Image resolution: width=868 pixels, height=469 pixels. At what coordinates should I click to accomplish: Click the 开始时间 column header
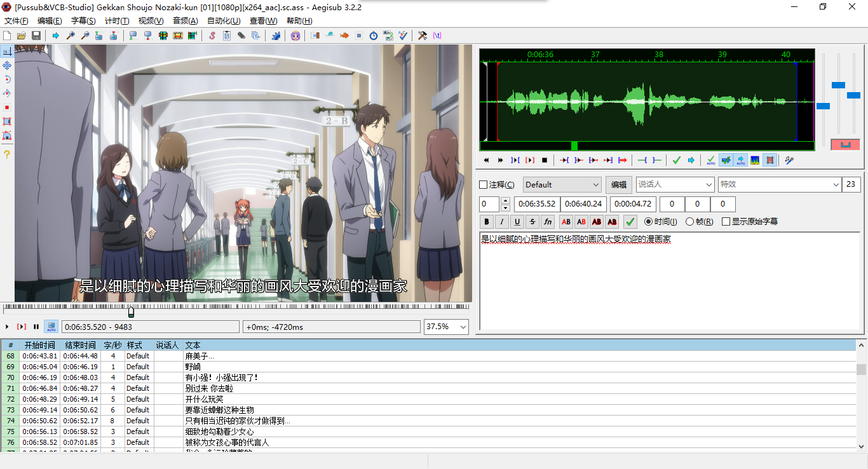tap(40, 345)
